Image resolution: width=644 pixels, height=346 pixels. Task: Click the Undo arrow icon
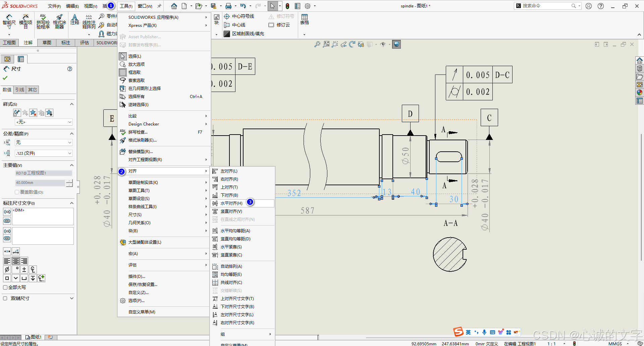(x=243, y=6)
